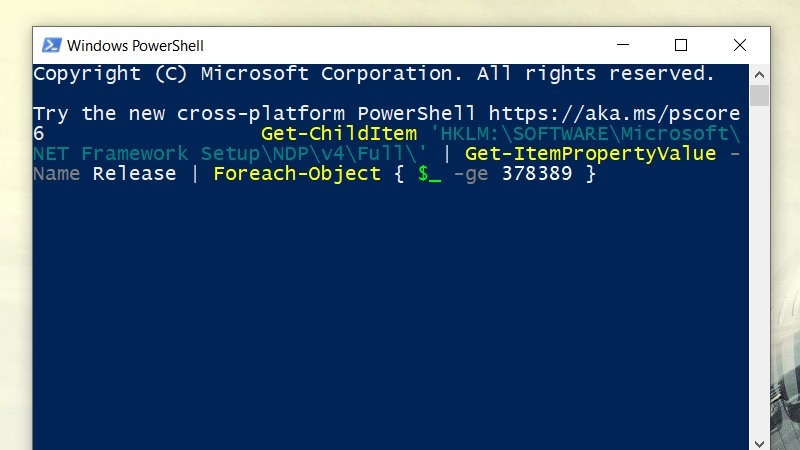This screenshot has height=450, width=800.
Task: Maximize the Windows PowerShell window
Action: 681,45
